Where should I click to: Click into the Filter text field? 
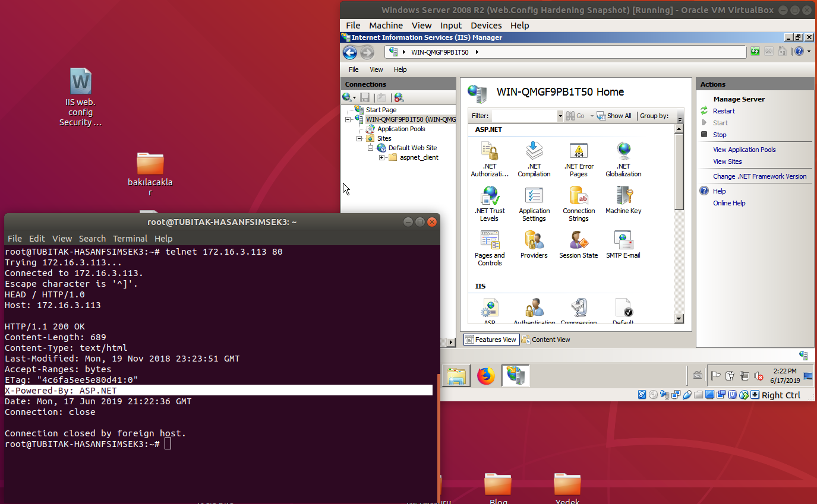[x=524, y=116]
